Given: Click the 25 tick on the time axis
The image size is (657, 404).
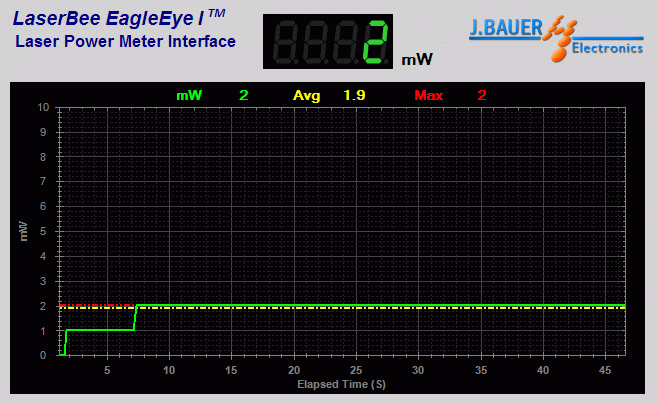Looking at the screenshot, I should [356, 370].
